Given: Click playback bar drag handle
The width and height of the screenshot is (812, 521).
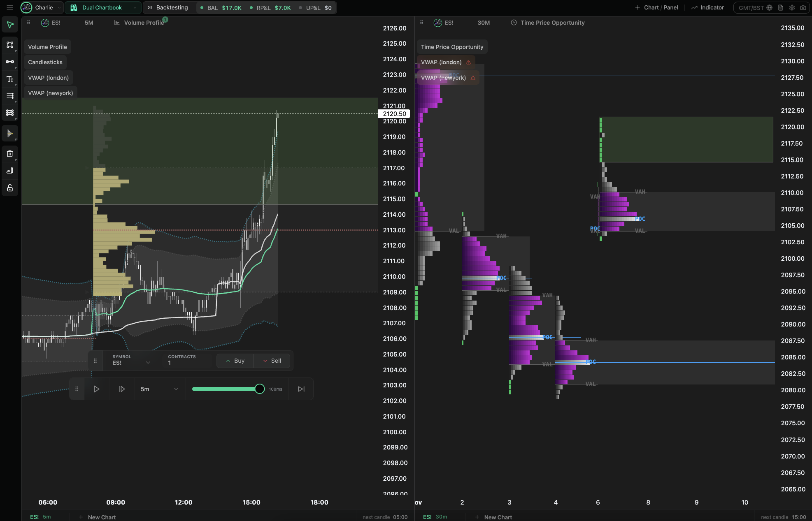Looking at the screenshot, I should pyautogui.click(x=77, y=389).
